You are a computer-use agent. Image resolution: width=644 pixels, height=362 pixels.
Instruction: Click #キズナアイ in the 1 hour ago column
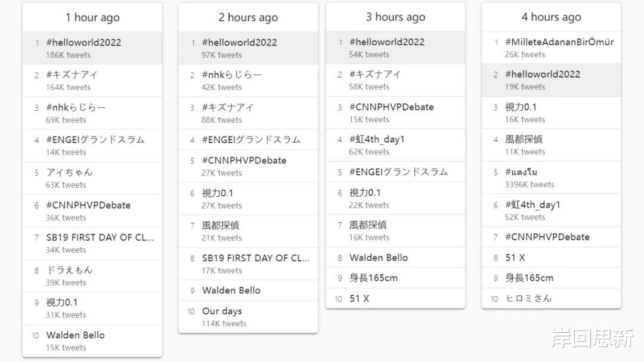tap(72, 75)
